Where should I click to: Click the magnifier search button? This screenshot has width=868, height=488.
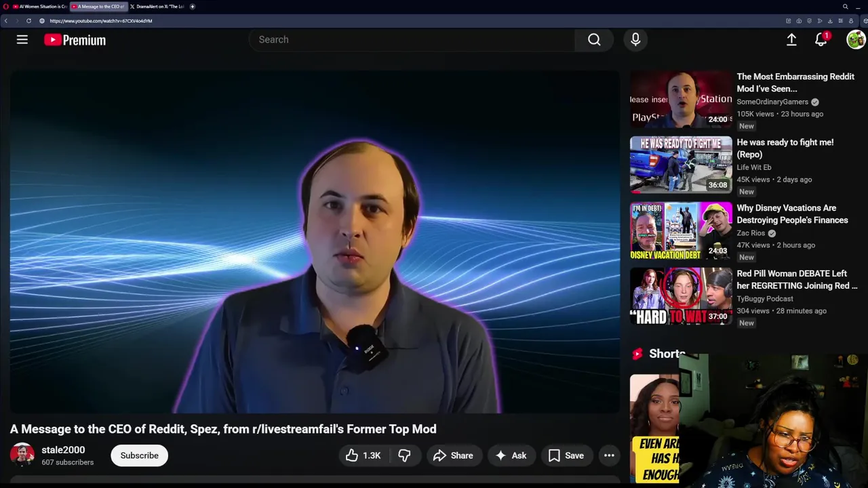point(594,39)
